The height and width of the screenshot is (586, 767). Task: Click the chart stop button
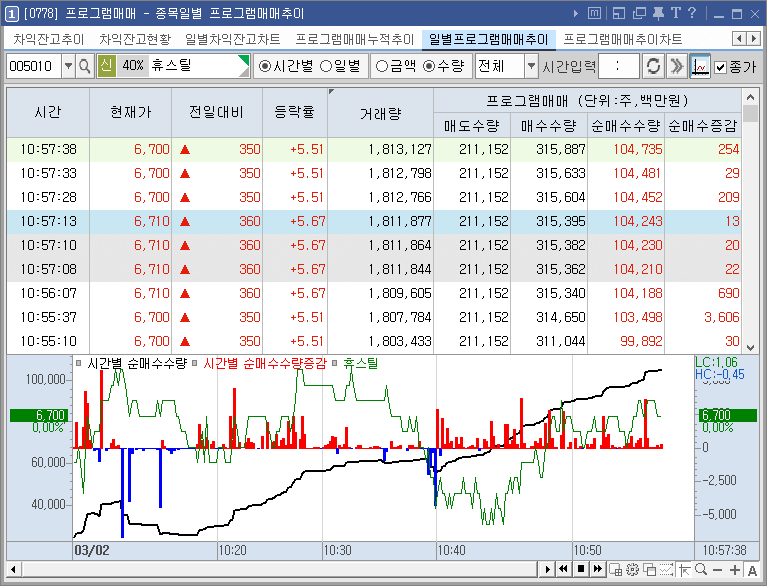(x=581, y=569)
